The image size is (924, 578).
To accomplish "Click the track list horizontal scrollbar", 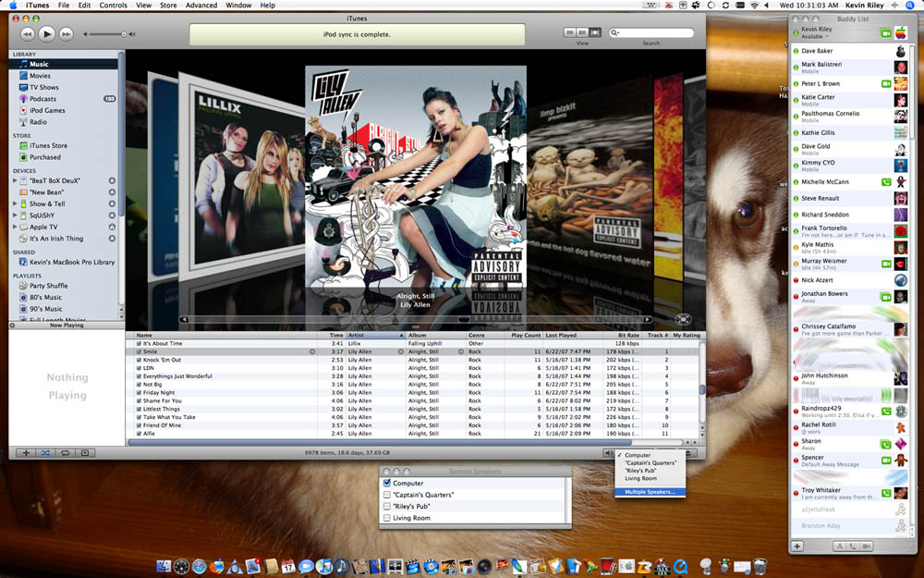I will pyautogui.click(x=380, y=442).
